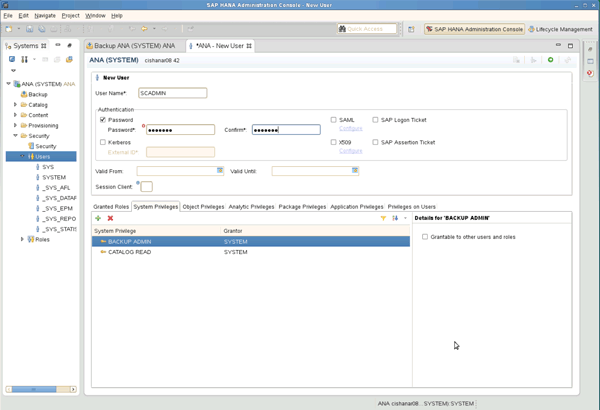600x410 pixels.
Task: Open the Back history dropdown arrow
Action: click(154, 29)
